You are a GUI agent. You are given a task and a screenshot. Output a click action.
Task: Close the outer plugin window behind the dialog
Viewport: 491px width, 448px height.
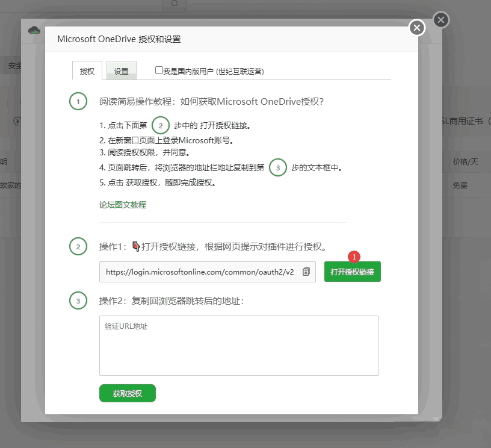click(x=440, y=20)
